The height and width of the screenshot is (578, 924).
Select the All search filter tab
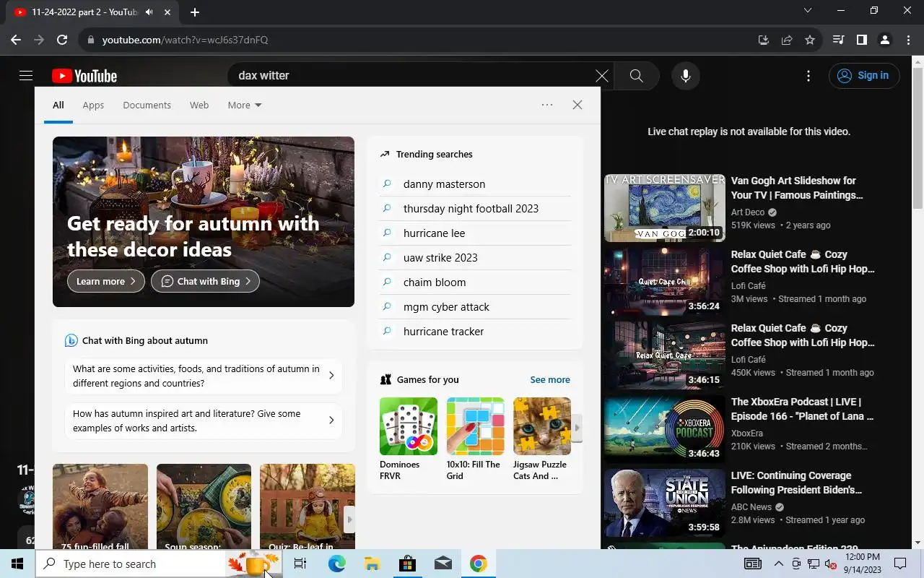point(58,105)
